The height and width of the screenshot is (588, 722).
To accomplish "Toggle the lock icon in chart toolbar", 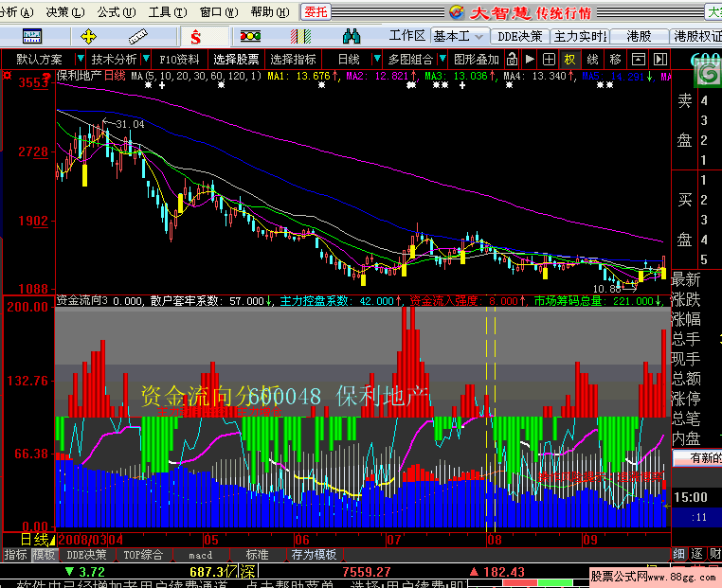I will pos(512,60).
